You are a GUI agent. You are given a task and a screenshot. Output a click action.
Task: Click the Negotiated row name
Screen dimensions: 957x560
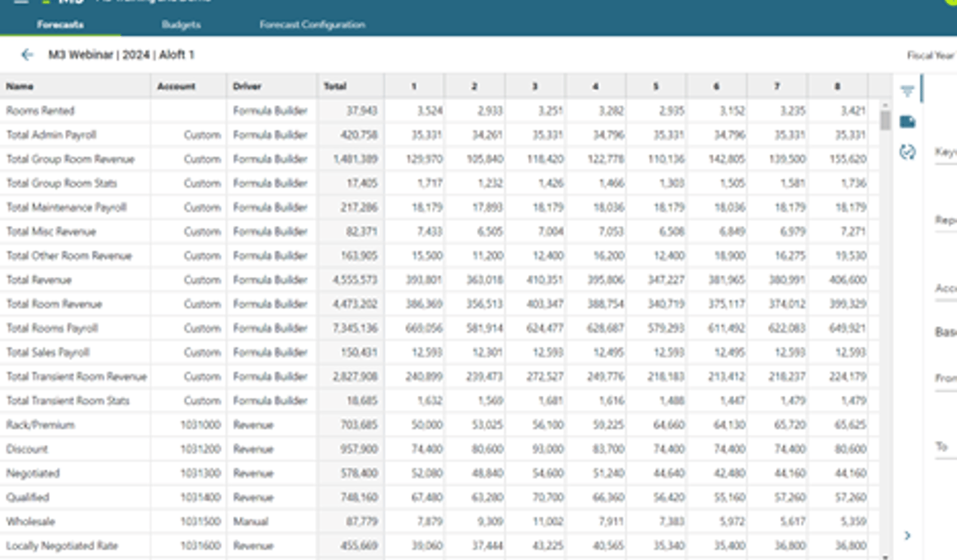(x=33, y=473)
